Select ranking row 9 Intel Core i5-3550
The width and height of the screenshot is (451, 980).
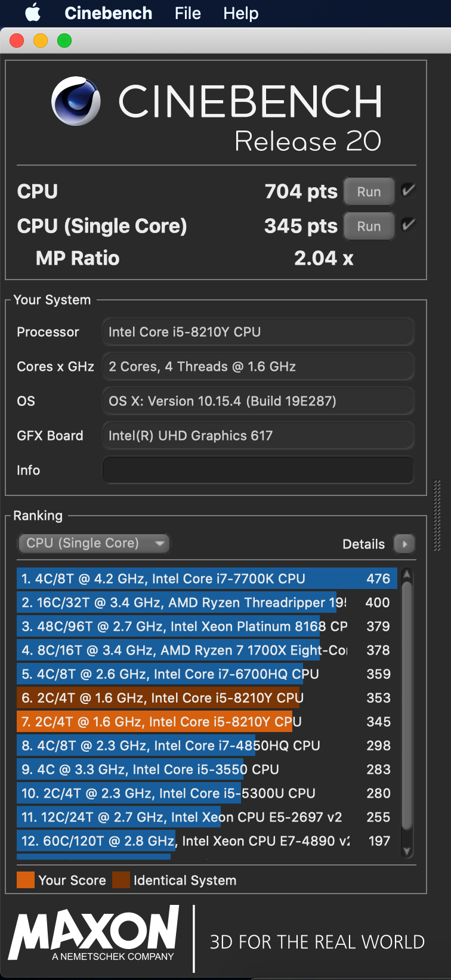click(x=206, y=769)
